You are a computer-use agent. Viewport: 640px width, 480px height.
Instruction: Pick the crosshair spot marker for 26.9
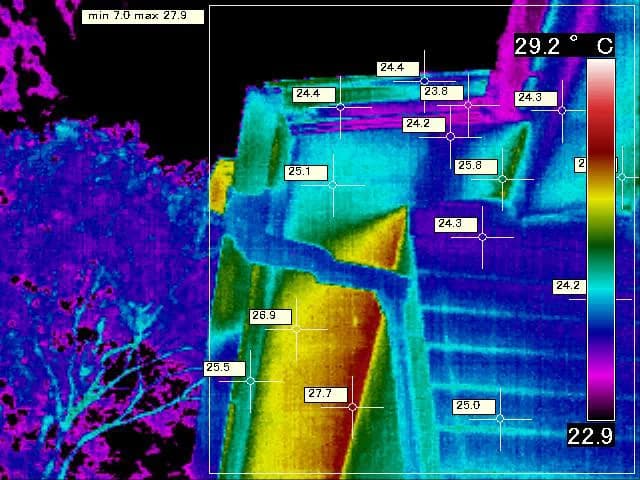[296, 329]
